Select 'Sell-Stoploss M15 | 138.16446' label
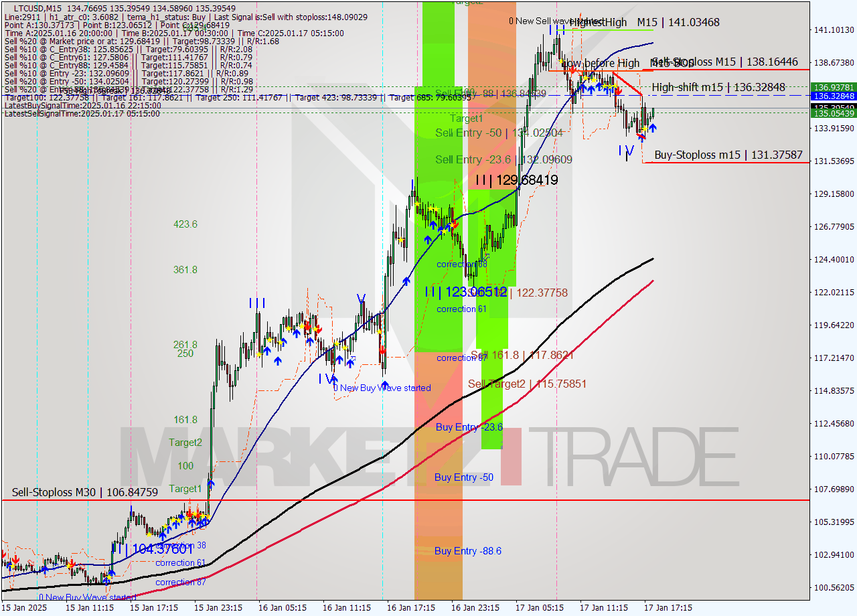Screen dimensions: 857x616 tap(724, 62)
